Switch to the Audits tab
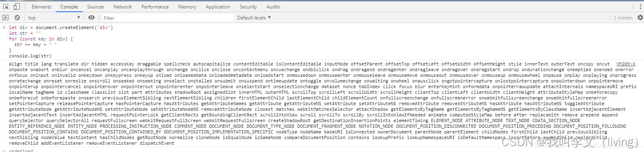 (273, 7)
